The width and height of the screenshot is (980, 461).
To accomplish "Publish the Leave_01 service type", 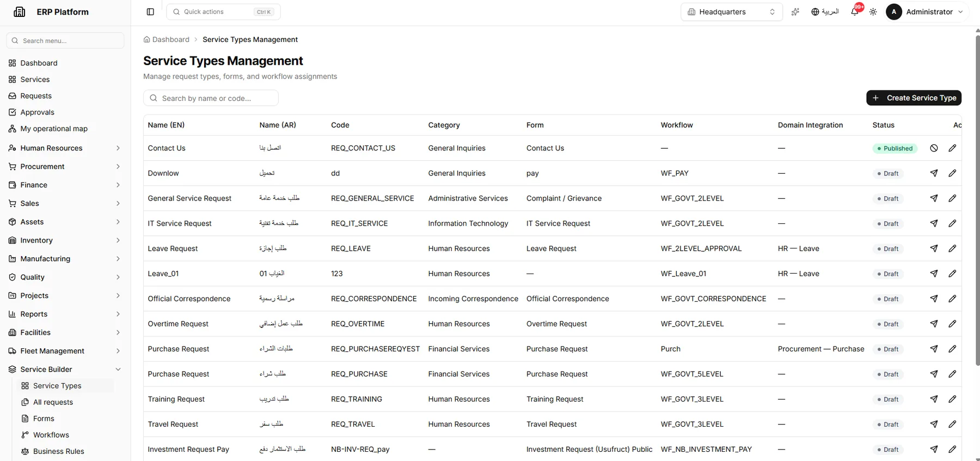I will coord(934,274).
